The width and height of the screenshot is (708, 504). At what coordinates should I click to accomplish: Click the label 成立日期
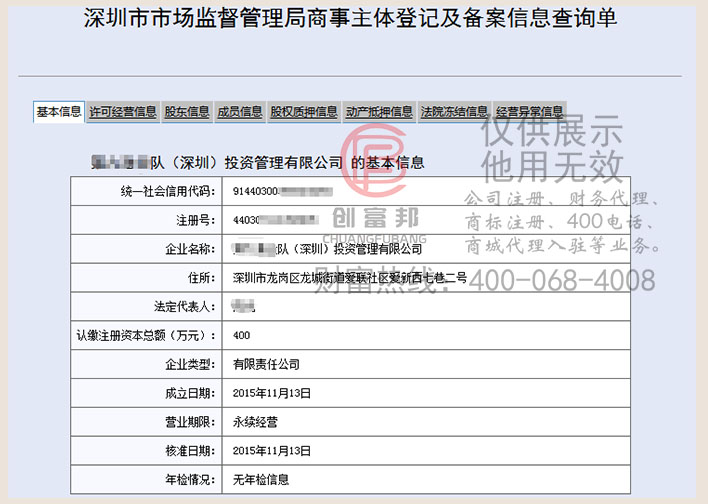(x=190, y=393)
